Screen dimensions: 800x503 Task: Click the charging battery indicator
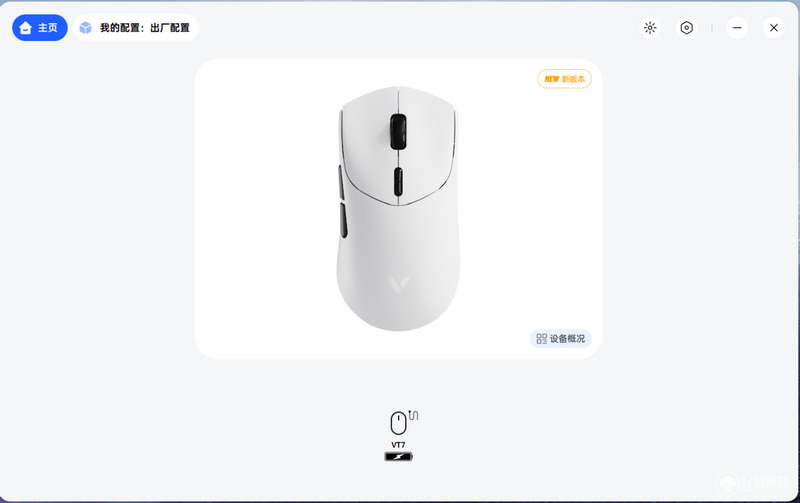point(398,457)
